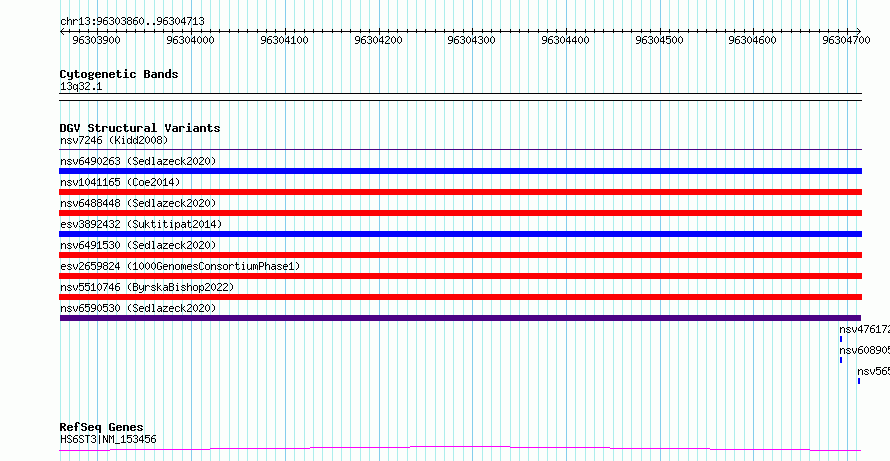The height and width of the screenshot is (461, 890).
Task: Open variant label nsv6490263 (Sedlazeck2020)
Action: click(x=138, y=161)
